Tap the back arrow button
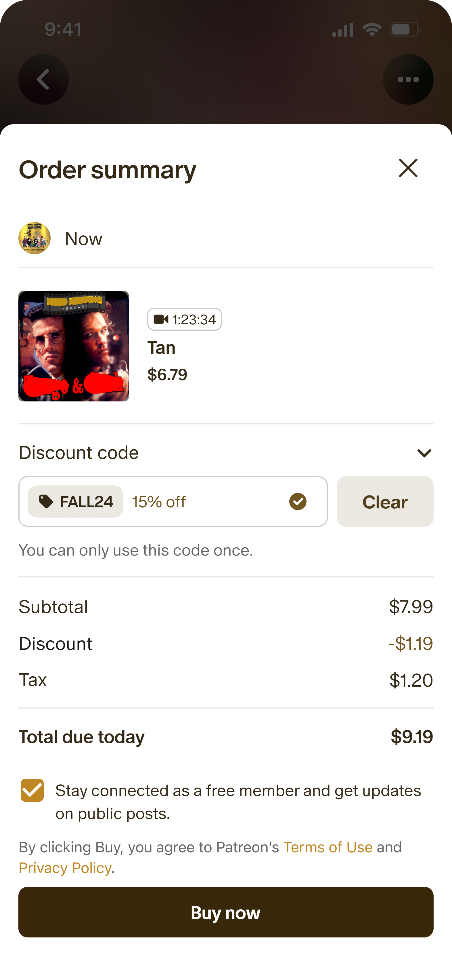The width and height of the screenshot is (452, 980). point(44,80)
